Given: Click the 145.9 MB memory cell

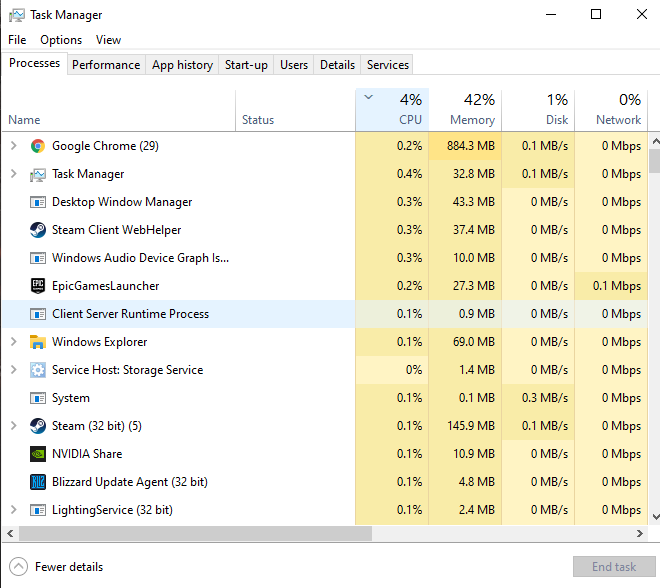Looking at the screenshot, I should [x=465, y=426].
